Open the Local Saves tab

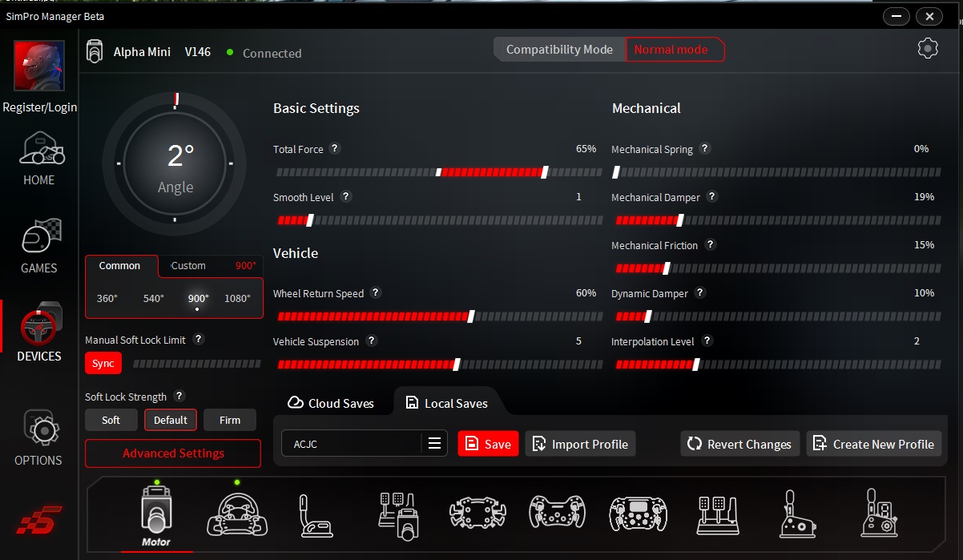(x=446, y=403)
